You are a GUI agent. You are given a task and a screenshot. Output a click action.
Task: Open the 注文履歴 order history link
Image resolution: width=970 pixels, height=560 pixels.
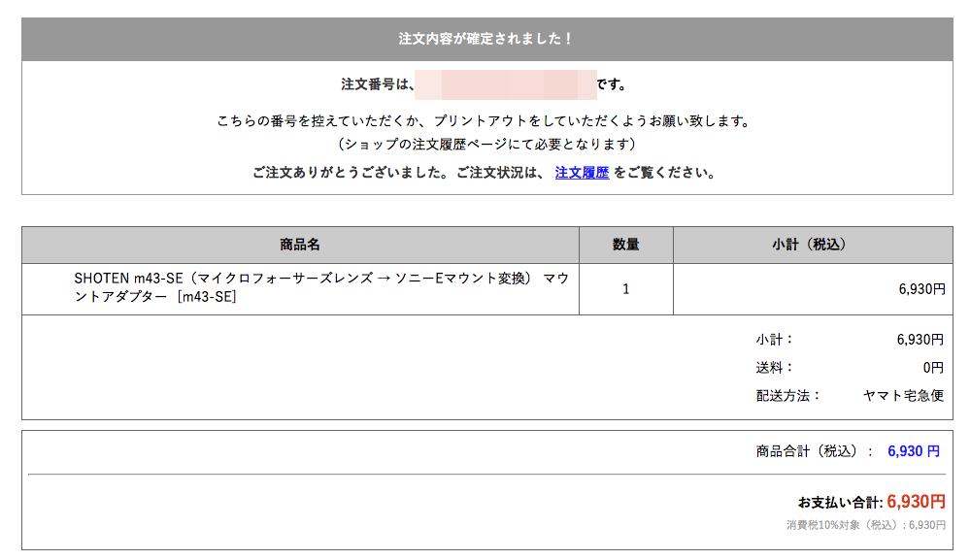pyautogui.click(x=582, y=173)
